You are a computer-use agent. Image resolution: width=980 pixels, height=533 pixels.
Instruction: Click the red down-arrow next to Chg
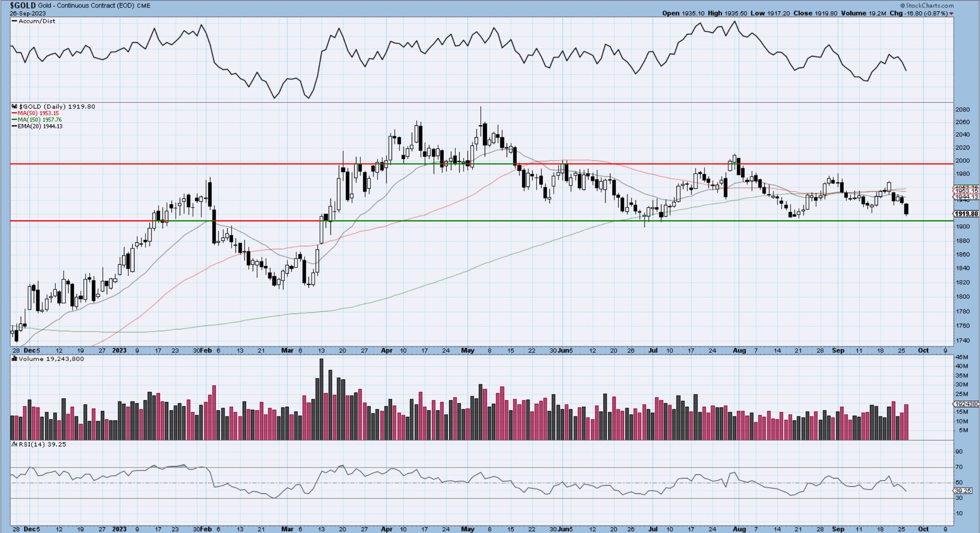click(x=951, y=14)
